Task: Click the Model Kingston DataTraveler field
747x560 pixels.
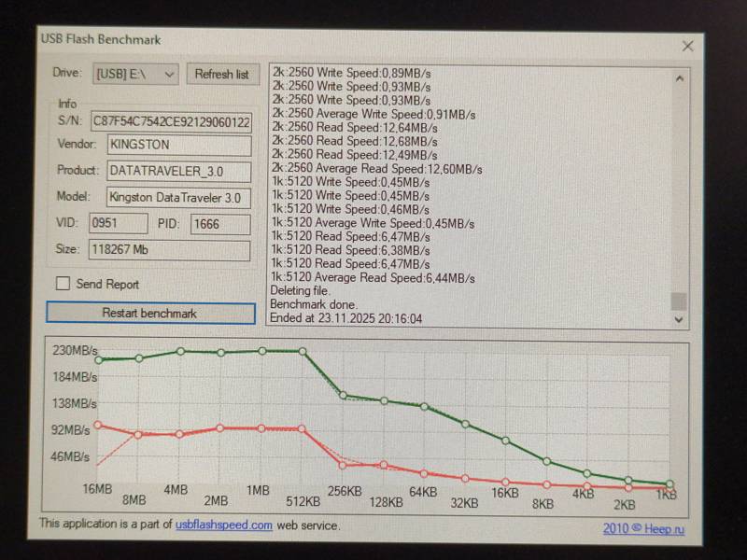Action: pos(178,198)
